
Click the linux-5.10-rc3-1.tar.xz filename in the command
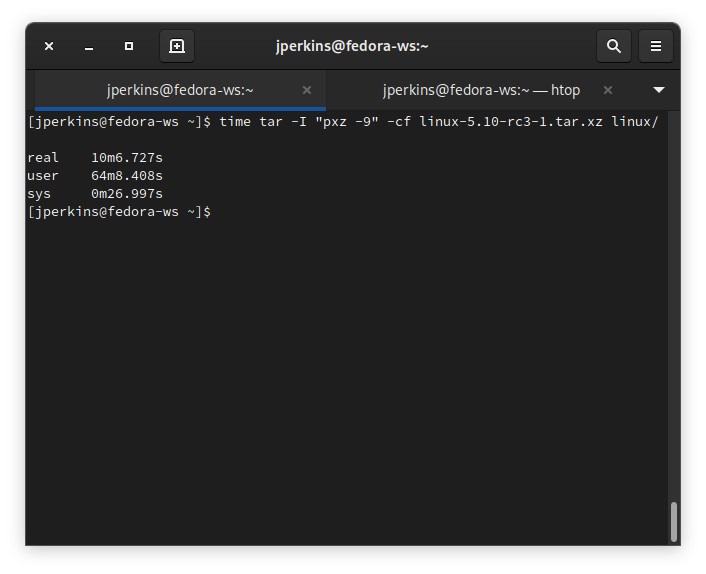[x=511, y=122]
